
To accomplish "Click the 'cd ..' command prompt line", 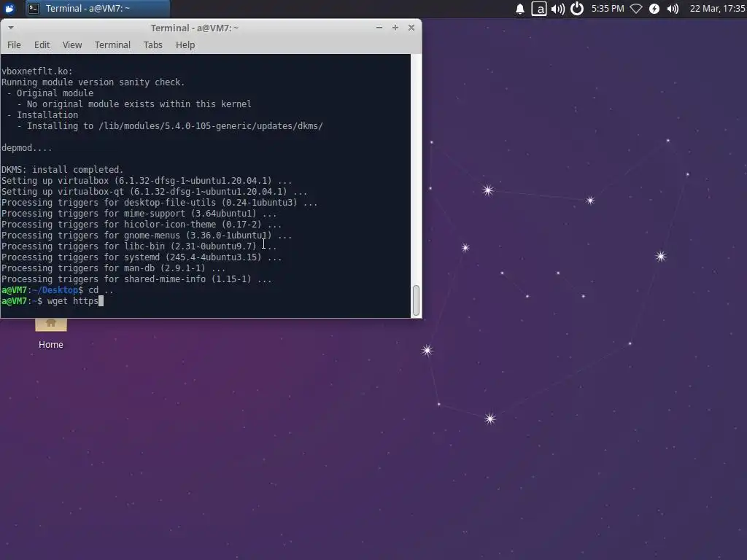I will pos(58,290).
